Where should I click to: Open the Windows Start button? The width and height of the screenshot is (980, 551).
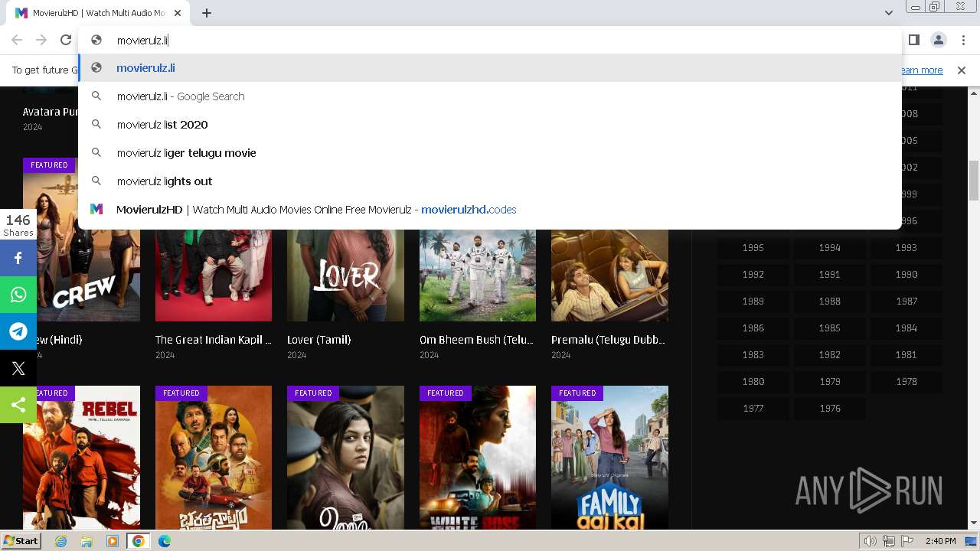(x=21, y=541)
